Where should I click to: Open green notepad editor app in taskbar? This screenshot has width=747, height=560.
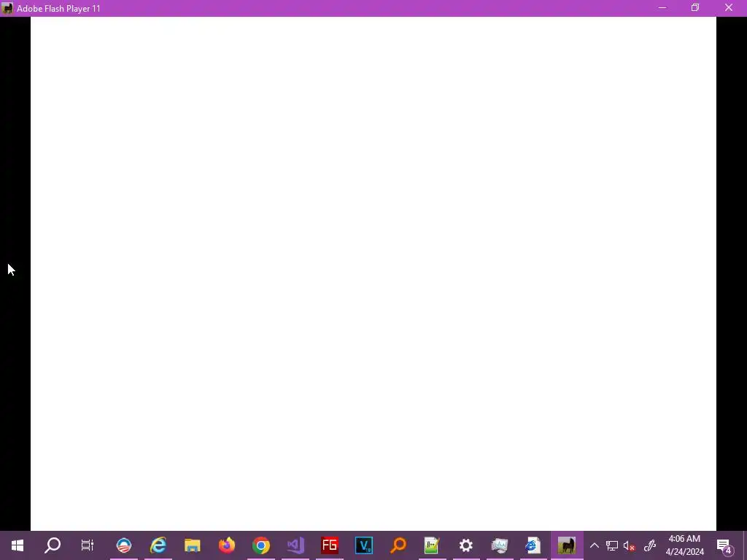tap(432, 545)
